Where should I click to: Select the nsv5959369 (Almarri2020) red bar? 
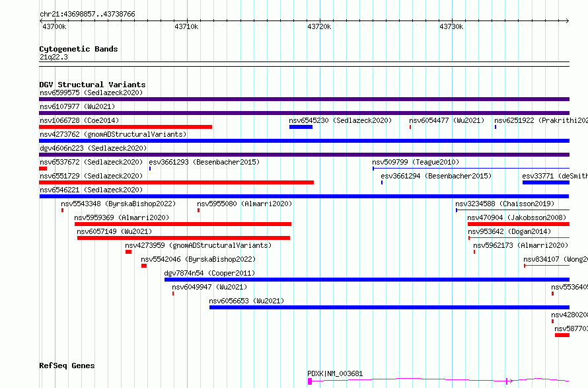click(x=183, y=224)
